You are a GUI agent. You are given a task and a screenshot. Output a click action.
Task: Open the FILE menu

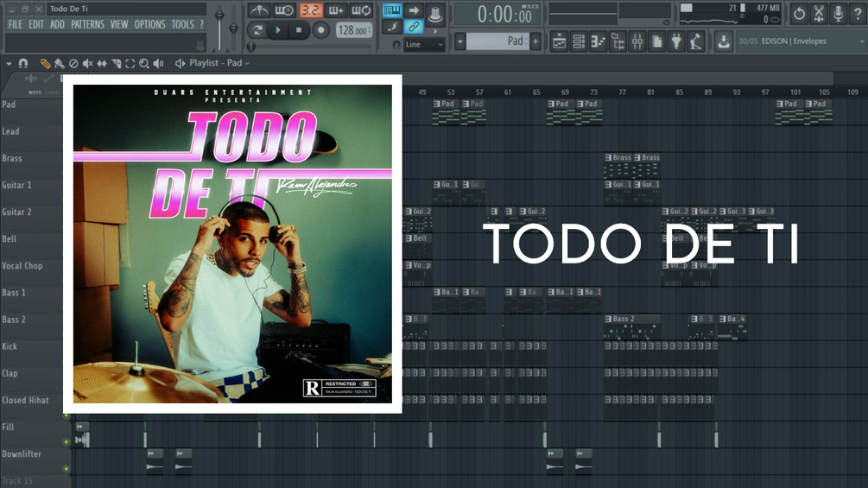click(x=16, y=24)
